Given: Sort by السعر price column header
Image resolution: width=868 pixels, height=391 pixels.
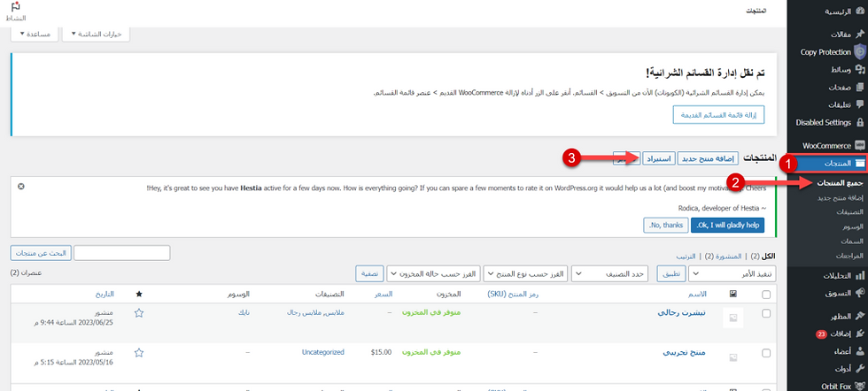Looking at the screenshot, I should [x=384, y=295].
